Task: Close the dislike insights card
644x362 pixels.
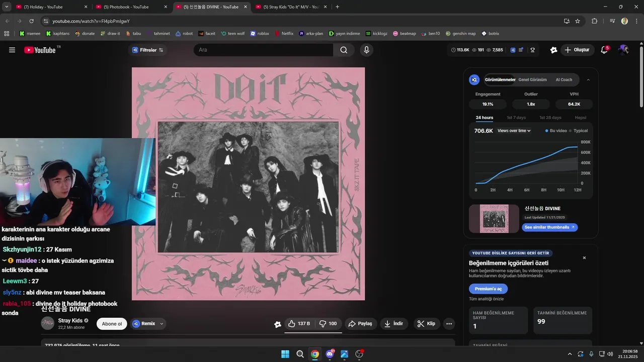Action: point(584,258)
